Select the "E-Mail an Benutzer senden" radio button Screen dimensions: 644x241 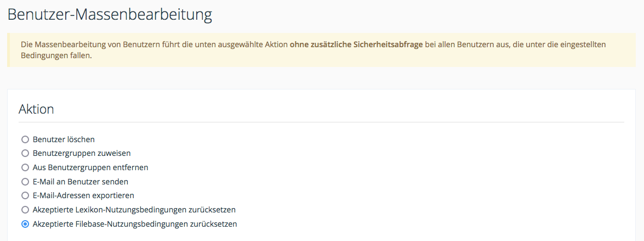pyautogui.click(x=25, y=181)
